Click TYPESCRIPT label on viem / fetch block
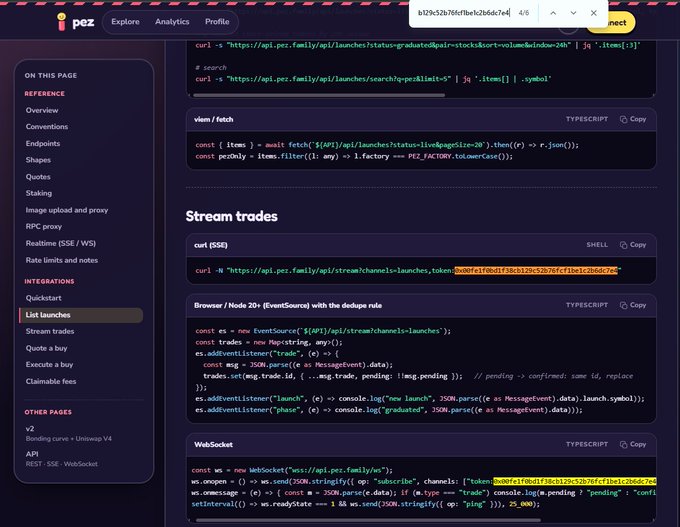Image resolution: width=680 pixels, height=527 pixels. 587,119
